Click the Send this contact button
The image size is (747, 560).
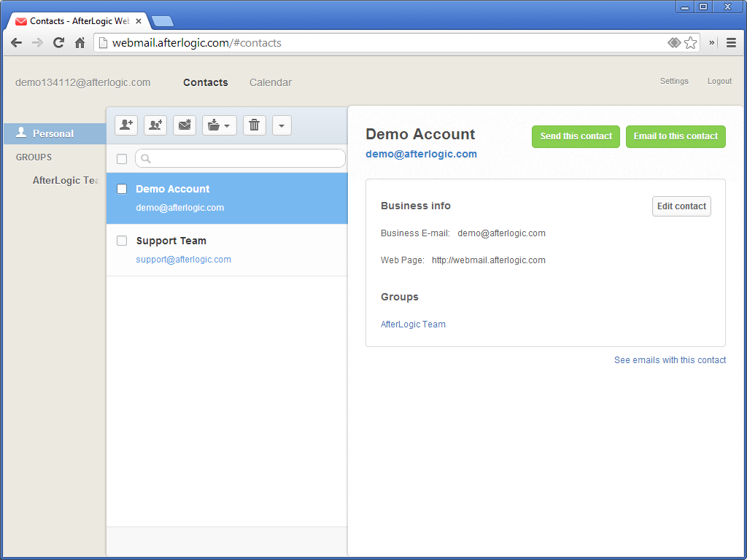pyautogui.click(x=576, y=136)
